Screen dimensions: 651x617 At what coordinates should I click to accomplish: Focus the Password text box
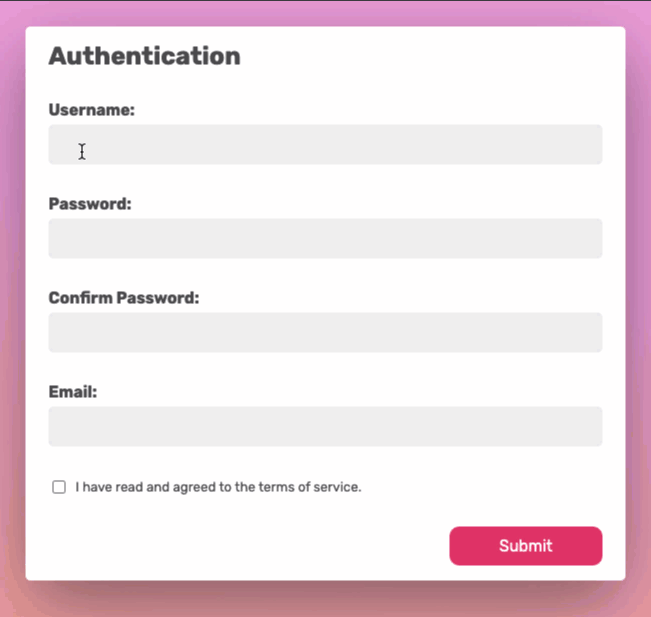point(325,239)
